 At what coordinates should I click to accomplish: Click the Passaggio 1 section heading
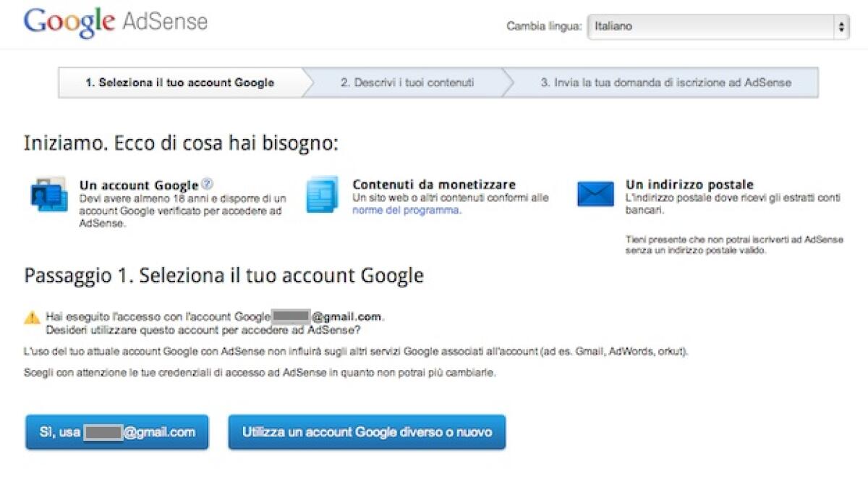(224, 276)
